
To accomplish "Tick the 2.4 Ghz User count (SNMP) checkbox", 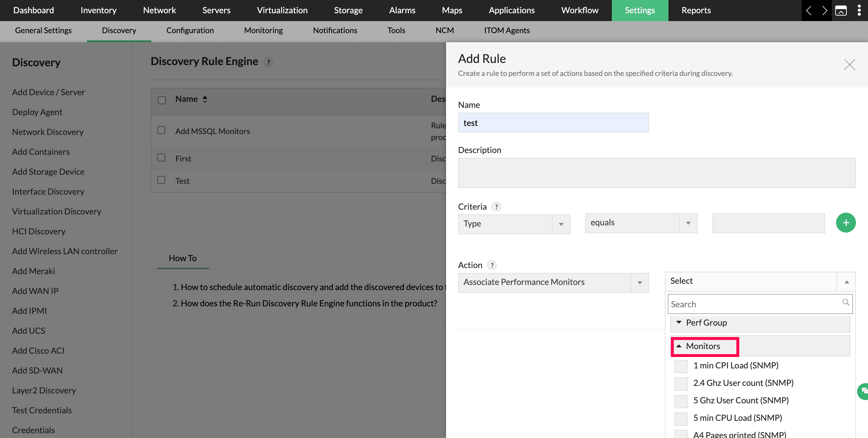I will click(681, 384).
